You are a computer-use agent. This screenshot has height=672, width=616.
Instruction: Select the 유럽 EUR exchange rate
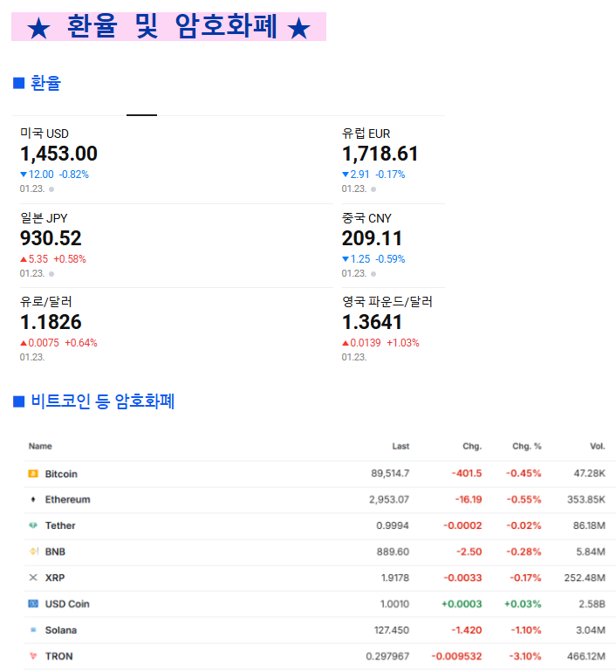[380, 154]
